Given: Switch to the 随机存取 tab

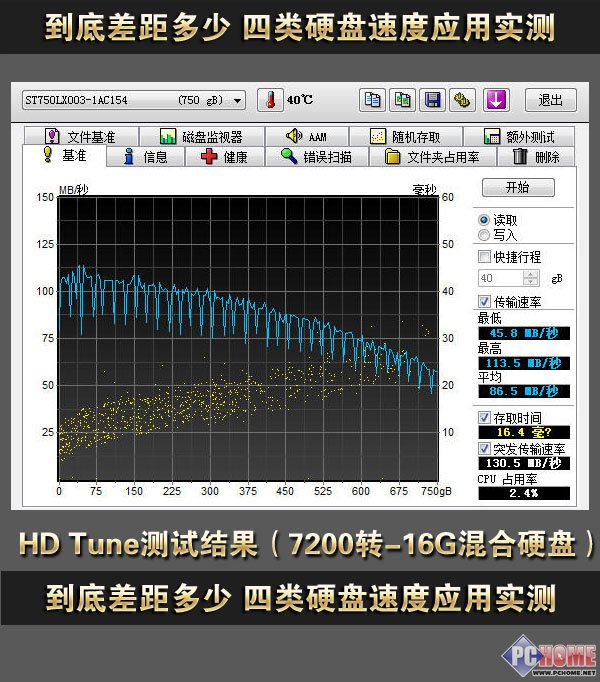Looking at the screenshot, I should [406, 137].
